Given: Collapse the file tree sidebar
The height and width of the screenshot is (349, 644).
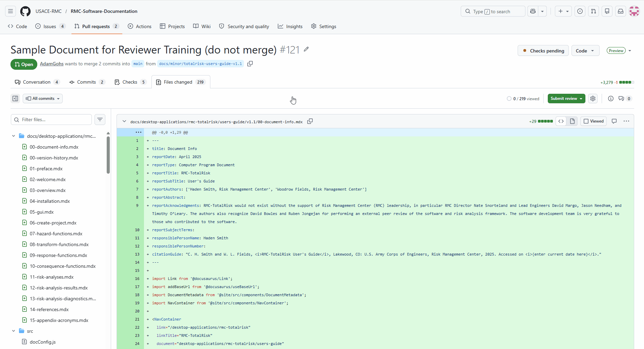Looking at the screenshot, I should pyautogui.click(x=15, y=99).
